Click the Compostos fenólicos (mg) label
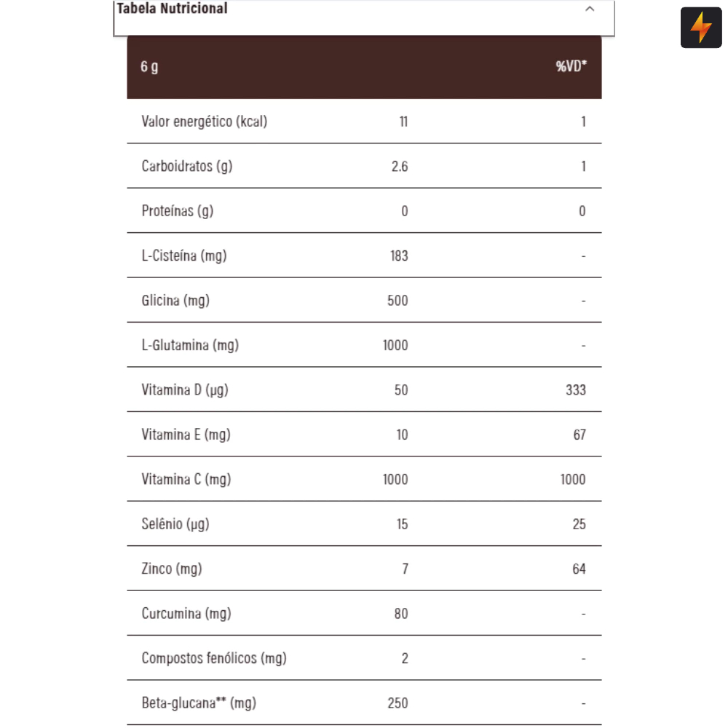728x728 pixels. click(x=214, y=658)
